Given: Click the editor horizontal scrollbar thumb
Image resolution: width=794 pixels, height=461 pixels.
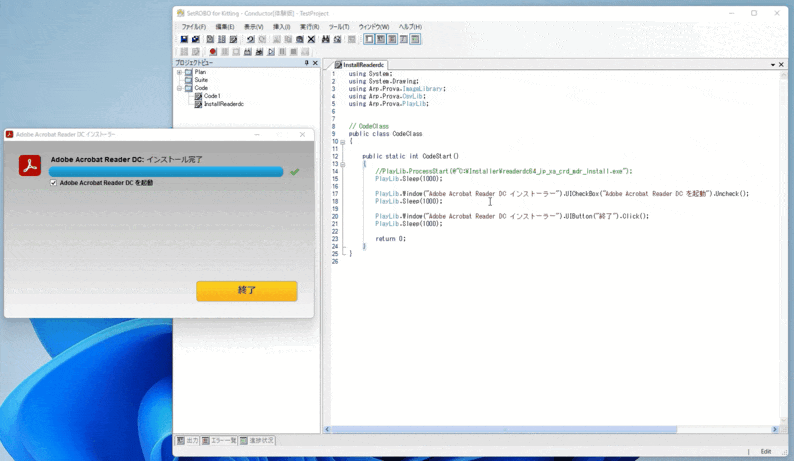Looking at the screenshot, I should point(504,429).
